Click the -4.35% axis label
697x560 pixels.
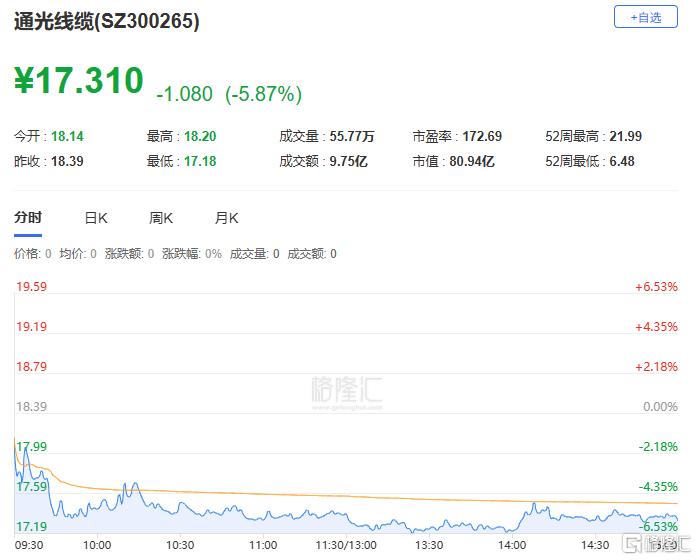coord(658,487)
